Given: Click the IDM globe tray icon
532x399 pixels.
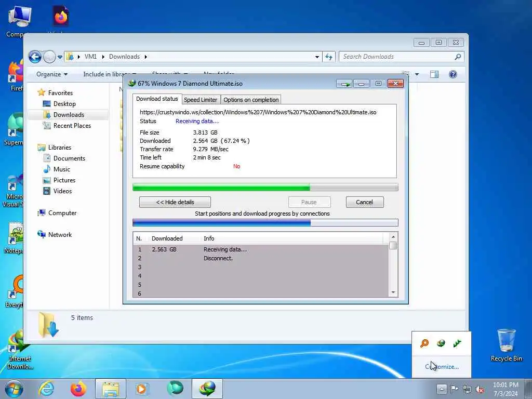Looking at the screenshot, I should [x=441, y=343].
